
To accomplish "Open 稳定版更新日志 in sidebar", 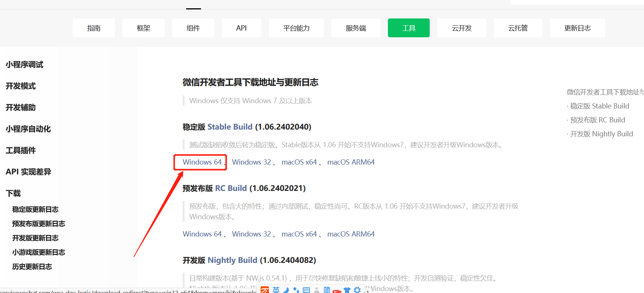I will click(35, 209).
